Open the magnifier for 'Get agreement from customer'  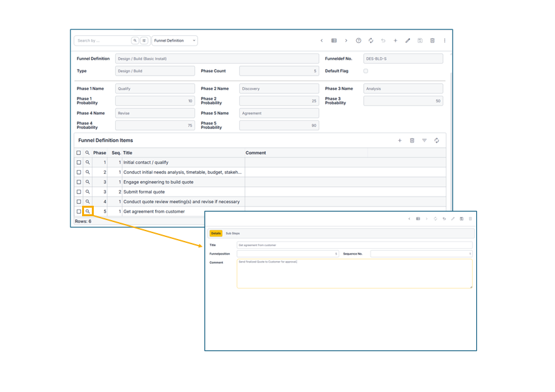88,212
